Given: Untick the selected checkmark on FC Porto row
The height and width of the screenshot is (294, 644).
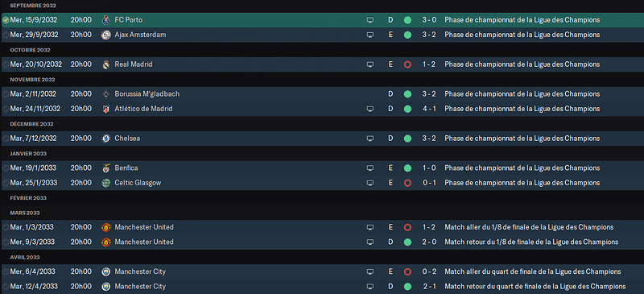Looking at the screenshot, I should click(6, 20).
